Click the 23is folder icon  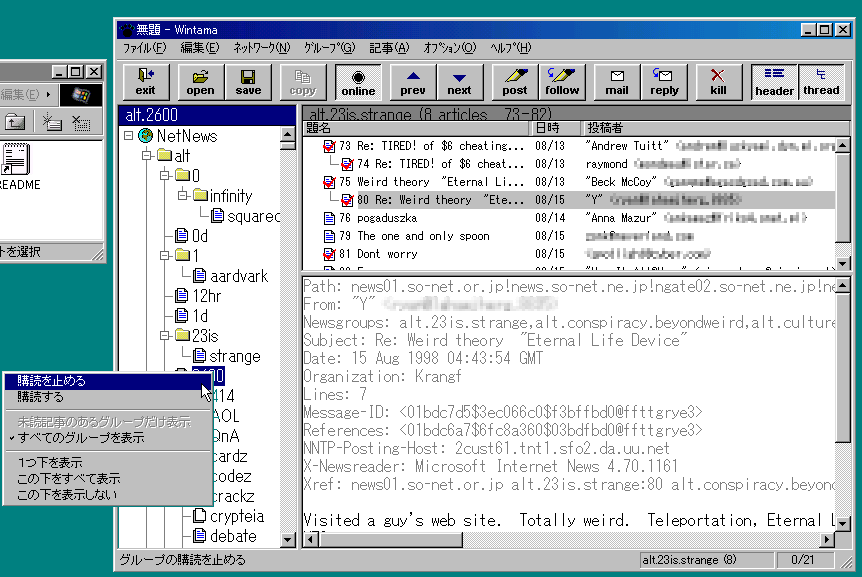tap(182, 335)
